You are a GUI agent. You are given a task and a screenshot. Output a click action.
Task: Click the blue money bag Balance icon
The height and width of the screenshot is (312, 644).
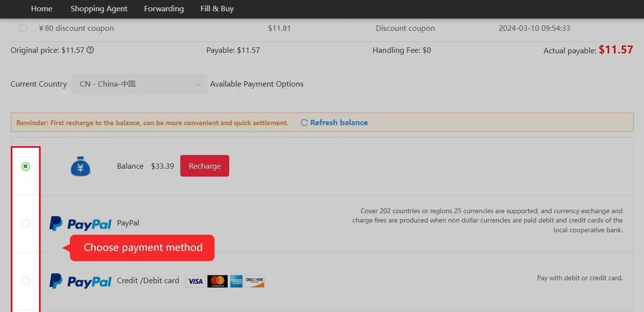pyautogui.click(x=81, y=166)
